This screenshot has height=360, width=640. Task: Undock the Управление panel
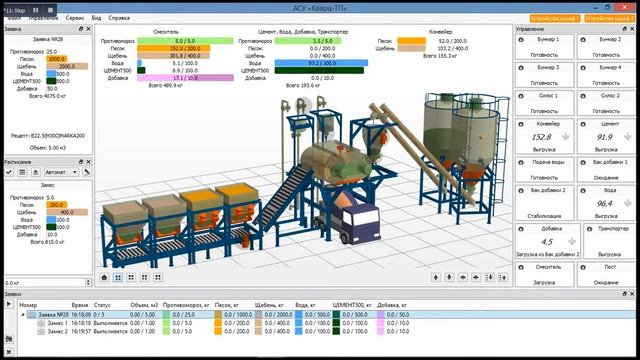(x=624, y=29)
